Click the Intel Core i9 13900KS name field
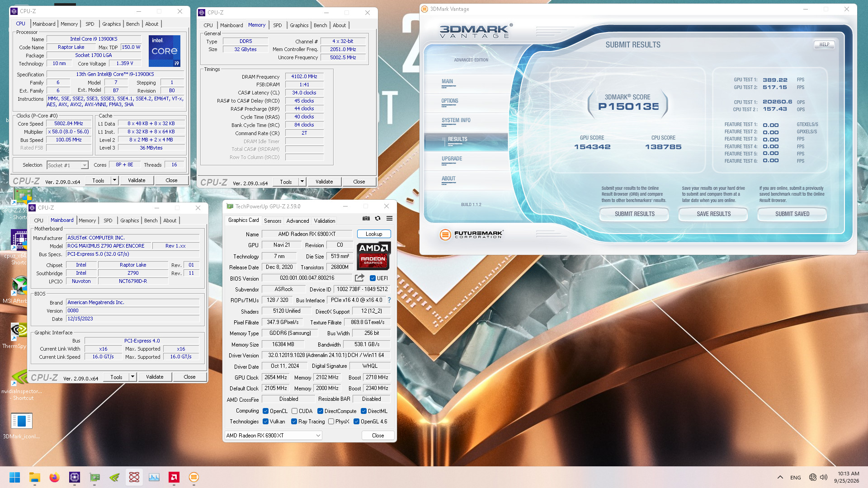This screenshot has height=488, width=868. click(94, 39)
